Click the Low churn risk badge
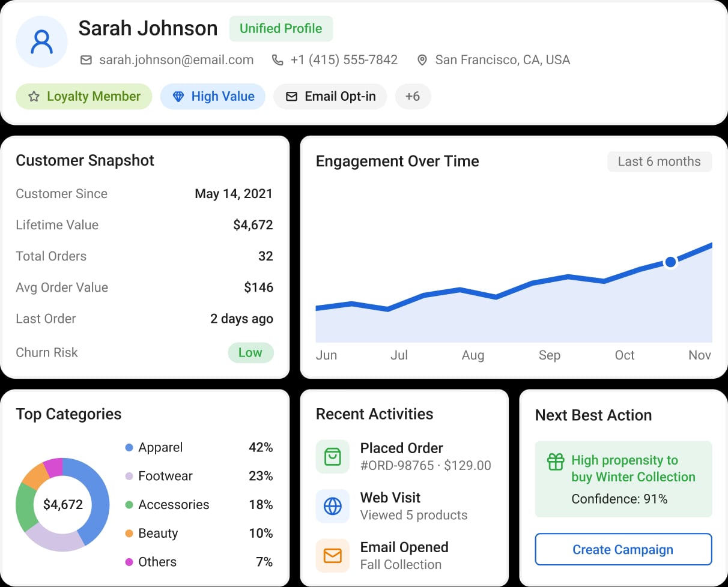 click(x=250, y=353)
